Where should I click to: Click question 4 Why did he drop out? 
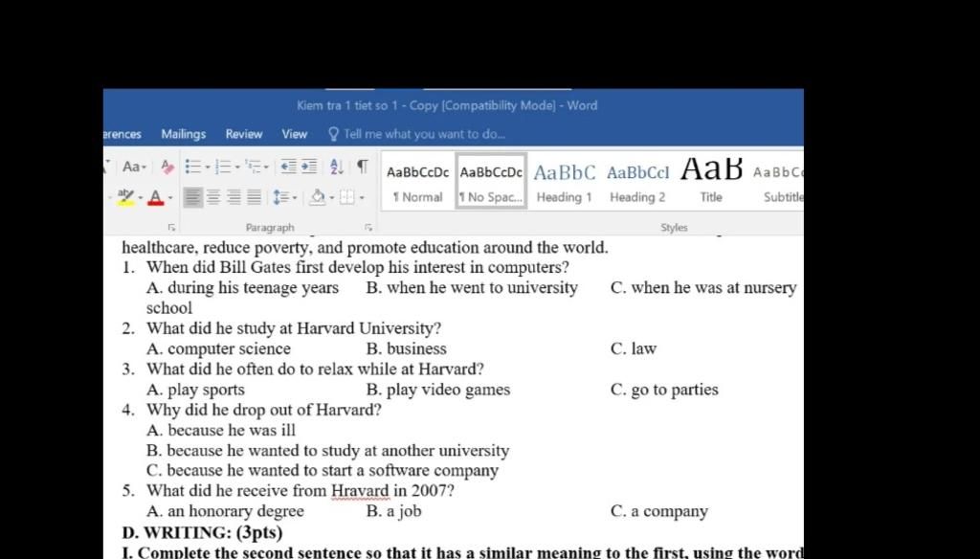click(264, 410)
